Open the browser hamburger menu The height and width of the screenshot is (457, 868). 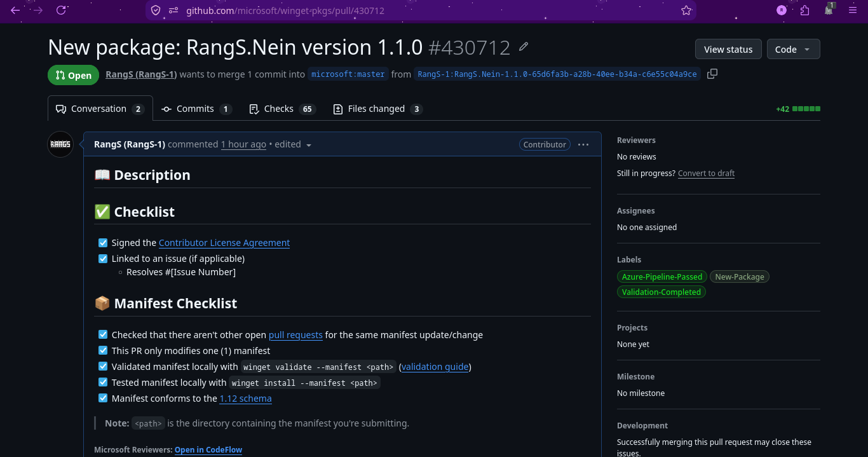[x=853, y=10]
